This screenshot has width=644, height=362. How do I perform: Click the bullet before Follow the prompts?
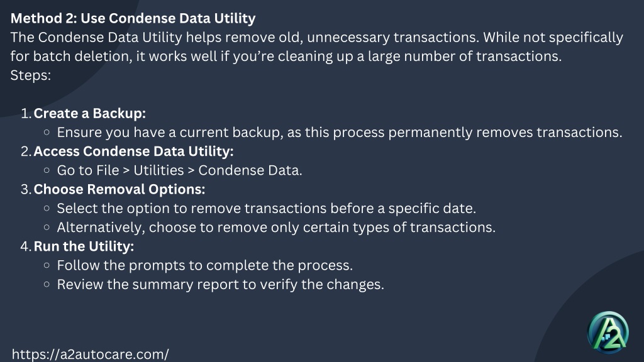pyautogui.click(x=47, y=265)
